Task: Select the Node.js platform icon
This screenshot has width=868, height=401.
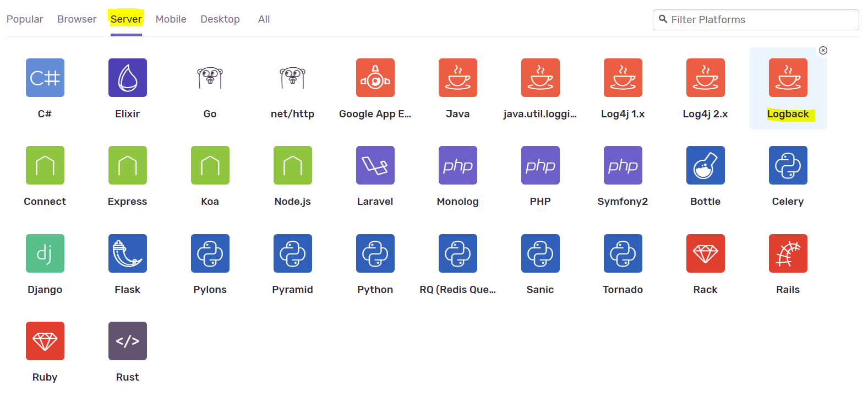Action: coord(293,165)
